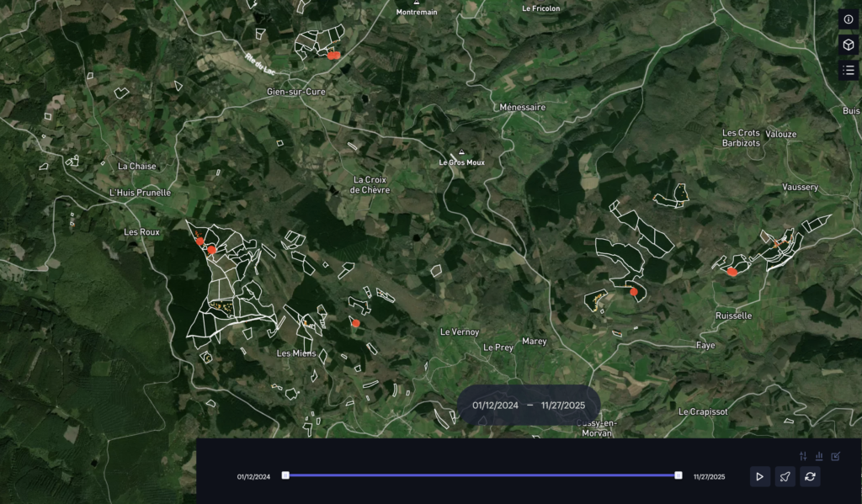Click the Ménessaire place label

[x=522, y=108]
